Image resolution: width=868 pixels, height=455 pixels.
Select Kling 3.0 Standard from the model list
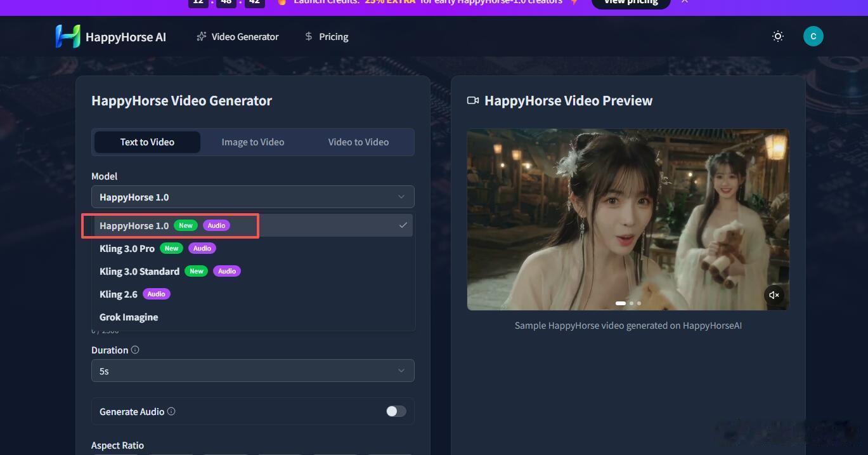click(x=139, y=271)
